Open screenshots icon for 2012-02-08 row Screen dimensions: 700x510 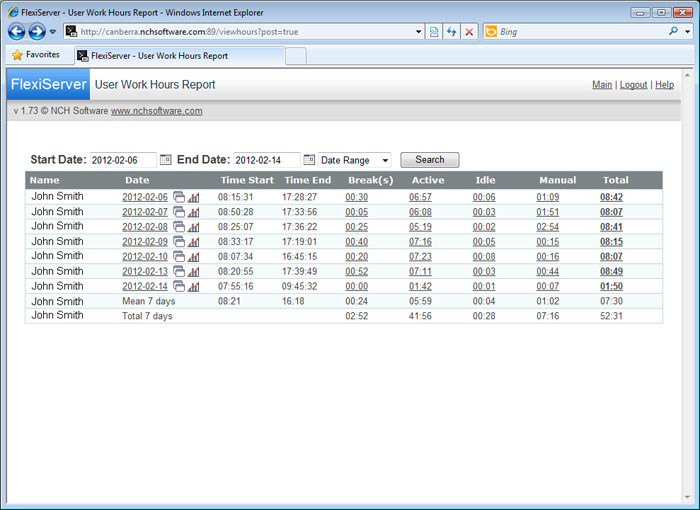(x=179, y=226)
